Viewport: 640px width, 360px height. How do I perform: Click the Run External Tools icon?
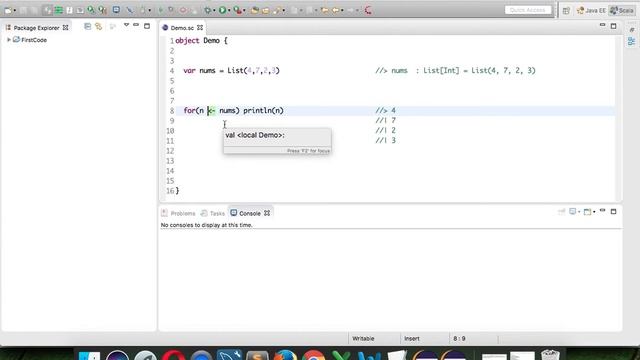point(237,10)
